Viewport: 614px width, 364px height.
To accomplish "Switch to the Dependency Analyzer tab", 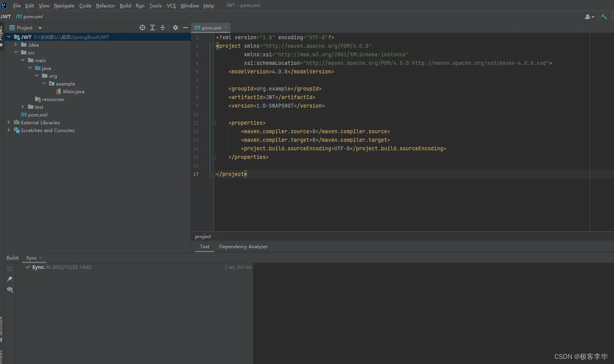I will [x=243, y=247].
